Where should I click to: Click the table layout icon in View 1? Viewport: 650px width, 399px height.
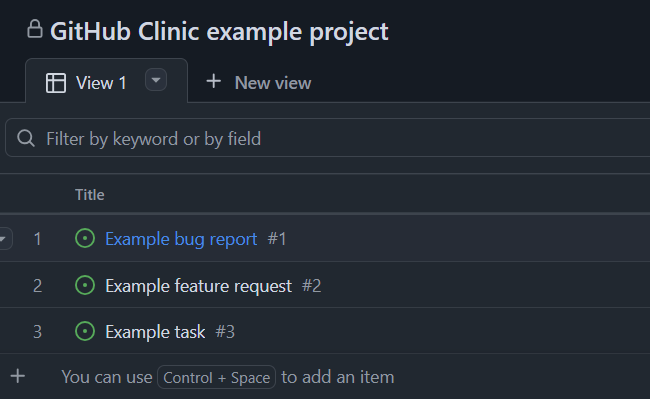56,83
